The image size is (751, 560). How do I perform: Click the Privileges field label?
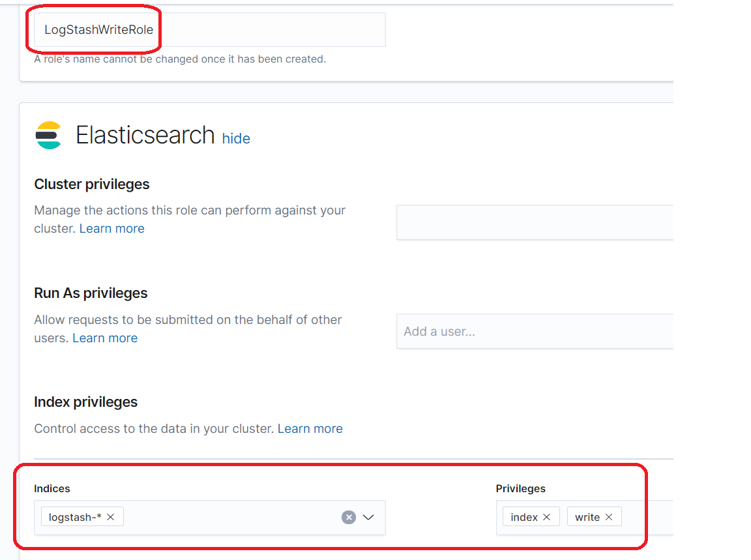pos(520,488)
